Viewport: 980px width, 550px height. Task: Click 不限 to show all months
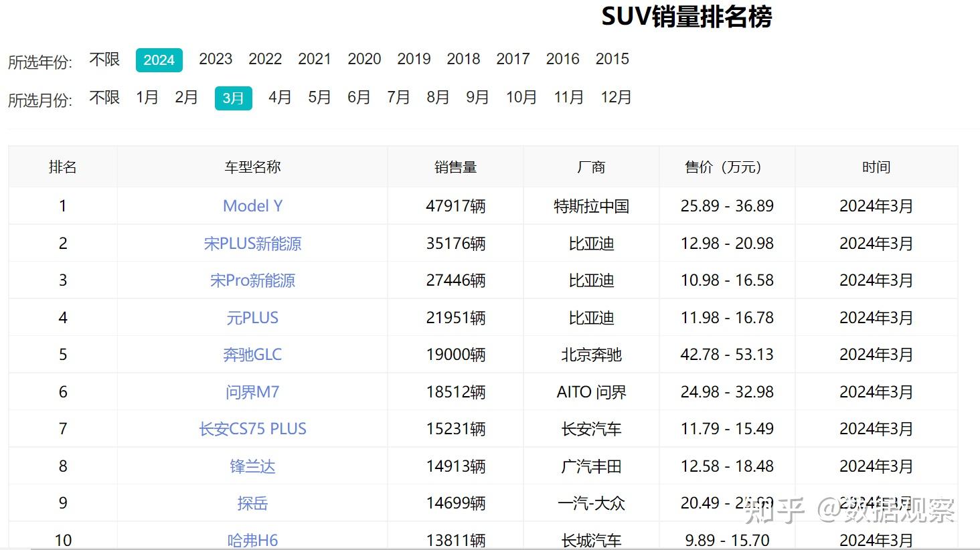click(104, 97)
